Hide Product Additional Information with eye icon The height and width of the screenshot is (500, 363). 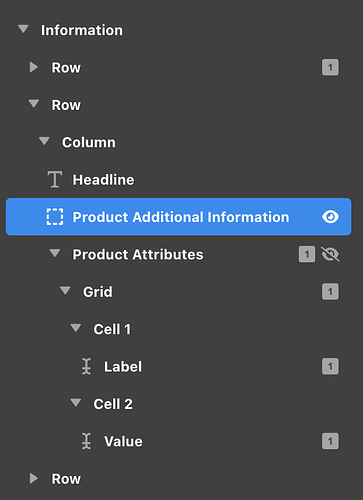point(330,217)
